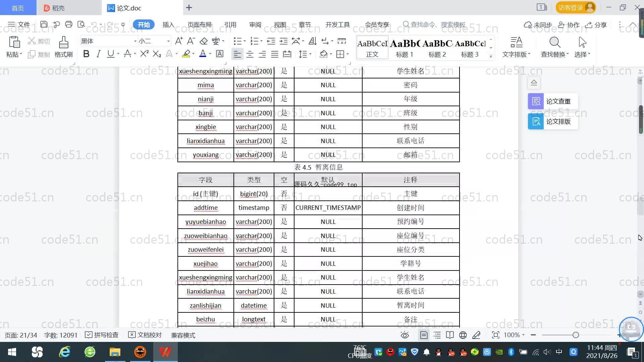Image resolution: width=644 pixels, height=362 pixels.
Task: Expand the styles gallery
Action: tap(491, 56)
